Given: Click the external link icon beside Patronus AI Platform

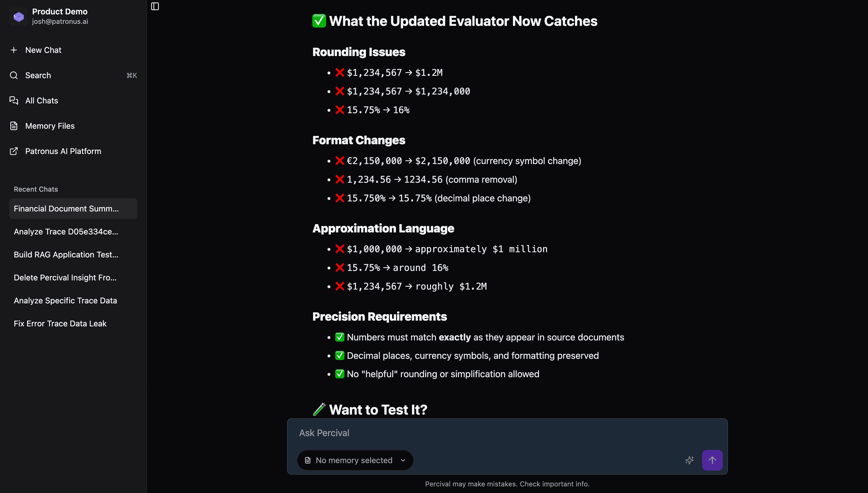Looking at the screenshot, I should (x=14, y=151).
